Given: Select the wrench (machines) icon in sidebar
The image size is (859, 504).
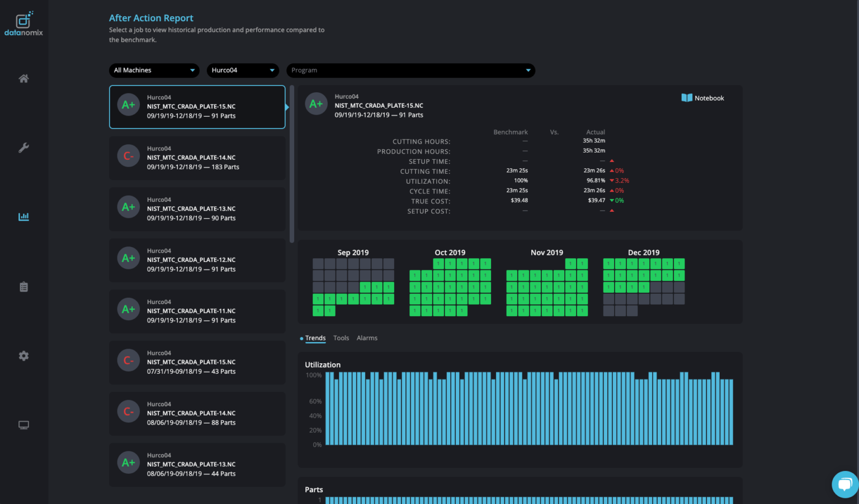Looking at the screenshot, I should 23,148.
